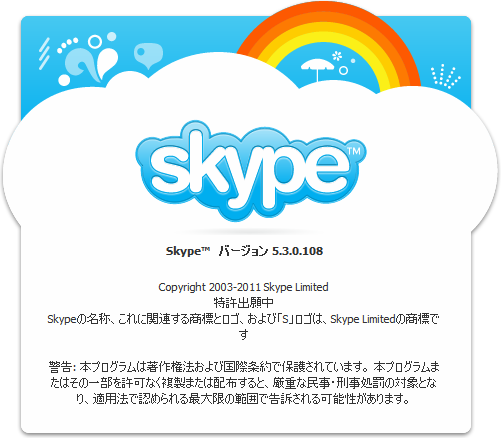The height and width of the screenshot is (438, 501).
Task: Click the small hollow ring near swirl
Action: (x=95, y=41)
